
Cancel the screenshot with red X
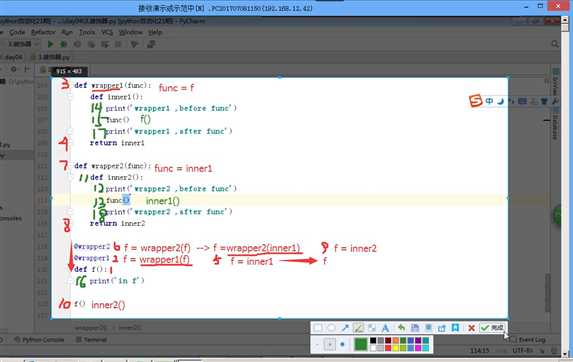(471, 328)
